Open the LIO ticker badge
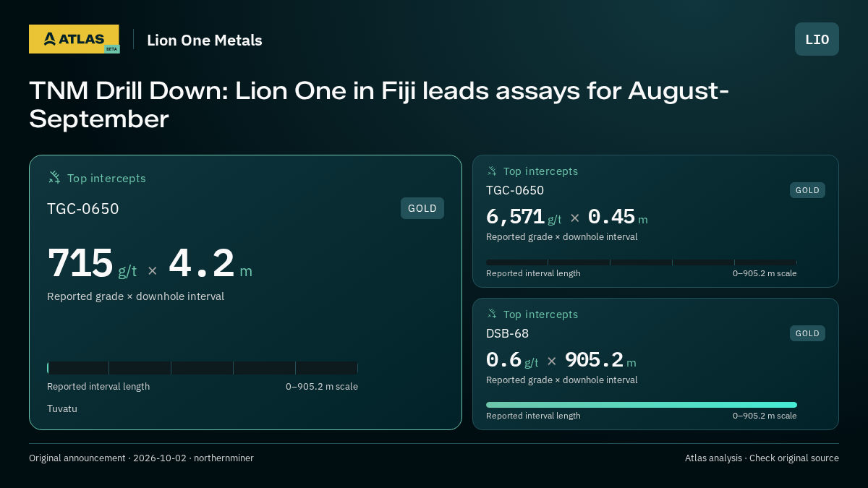 pyautogui.click(x=817, y=39)
